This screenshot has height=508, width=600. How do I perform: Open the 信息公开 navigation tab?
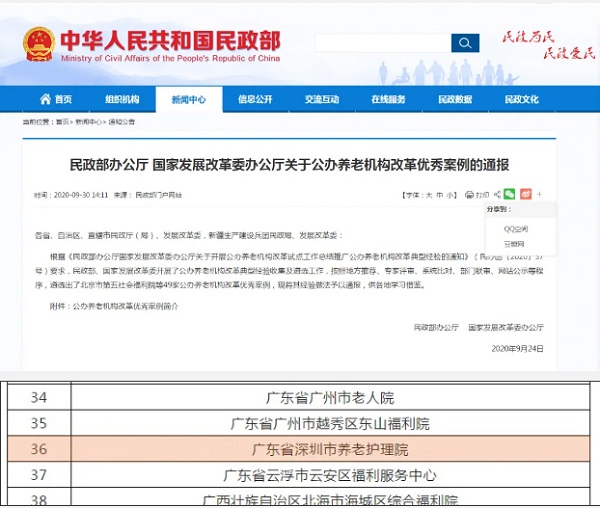tap(255, 99)
